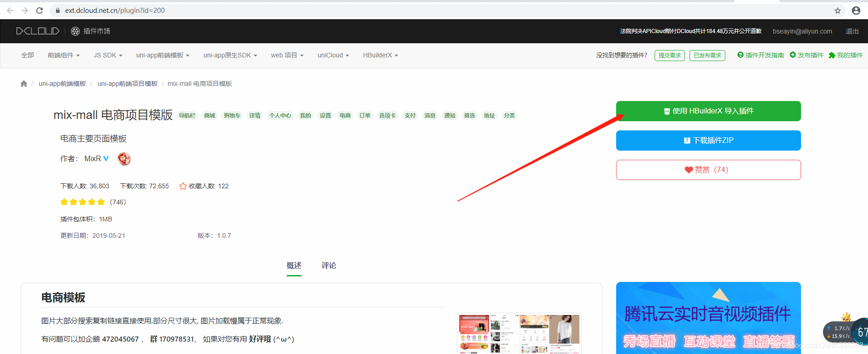Click the 插件市场 plugin market logo
Image resolution: width=868 pixels, height=354 pixels.
point(91,31)
